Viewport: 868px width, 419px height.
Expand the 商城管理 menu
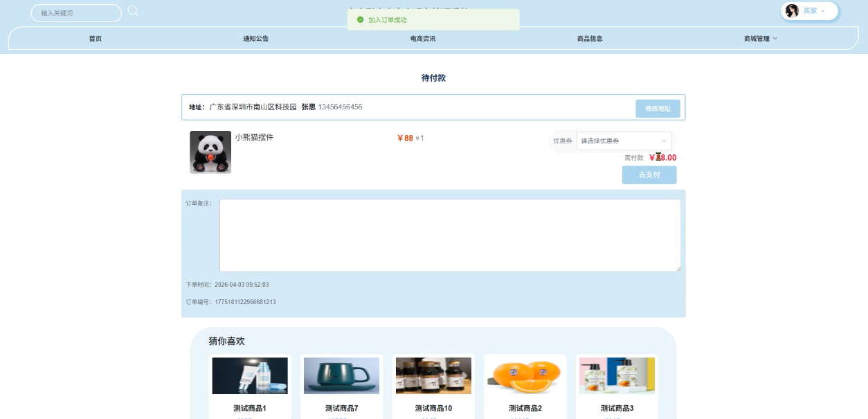[x=761, y=39]
